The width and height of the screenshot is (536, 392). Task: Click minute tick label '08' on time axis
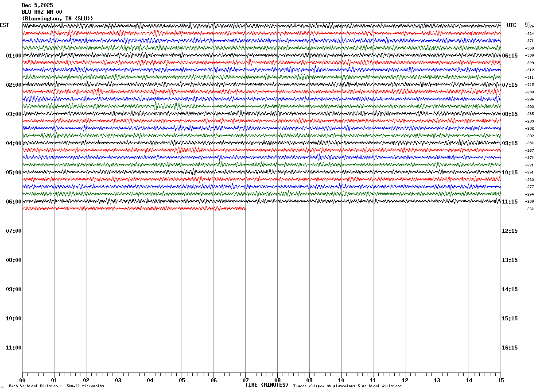click(277, 380)
